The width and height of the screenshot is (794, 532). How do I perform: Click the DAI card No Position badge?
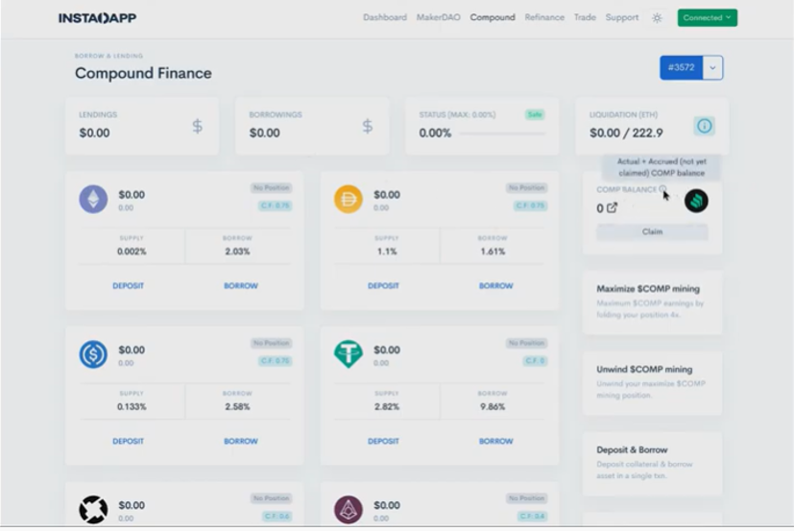click(527, 188)
